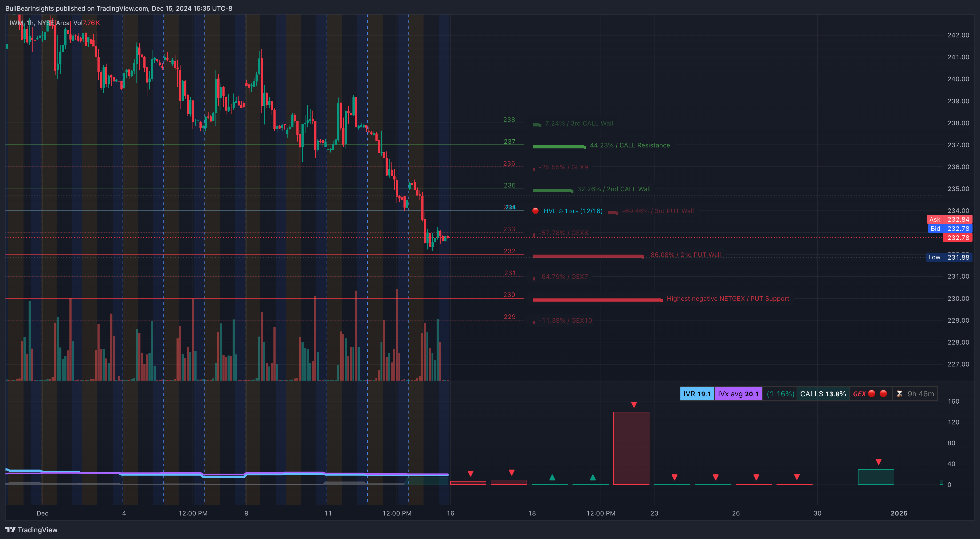Click the 238 level line label

509,119
